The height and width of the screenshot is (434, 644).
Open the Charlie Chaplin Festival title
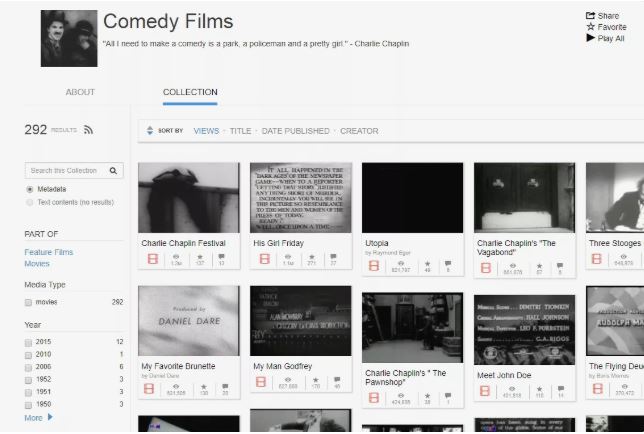pos(184,243)
